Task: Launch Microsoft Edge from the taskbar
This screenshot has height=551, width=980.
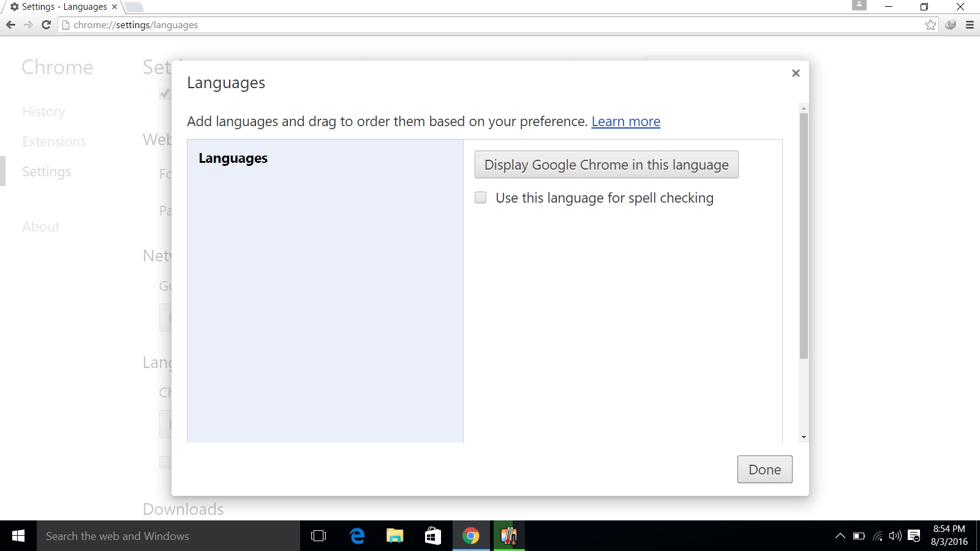Action: (357, 536)
